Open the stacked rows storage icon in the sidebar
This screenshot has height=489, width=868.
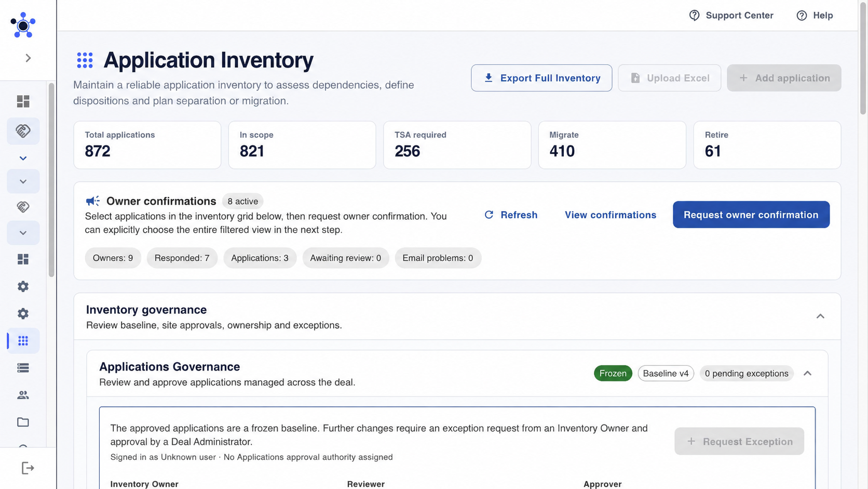coord(23,368)
